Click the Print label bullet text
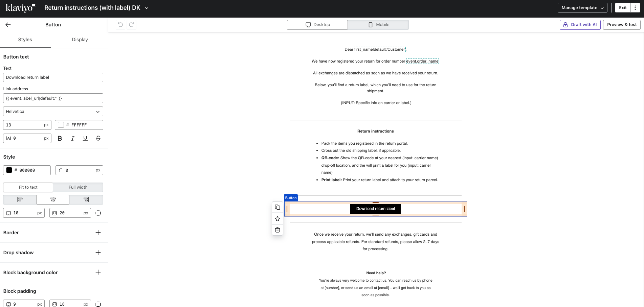Image resolution: width=644 pixels, height=307 pixels. point(380,180)
